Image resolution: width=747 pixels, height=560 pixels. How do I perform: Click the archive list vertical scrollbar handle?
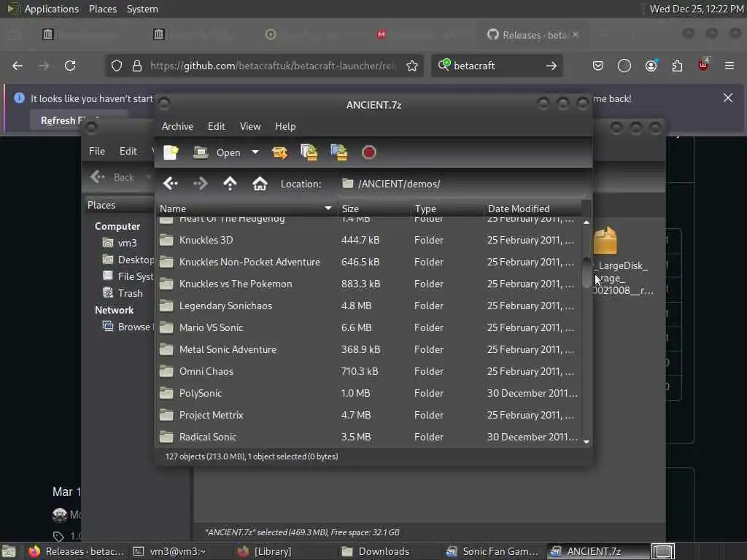587,273
